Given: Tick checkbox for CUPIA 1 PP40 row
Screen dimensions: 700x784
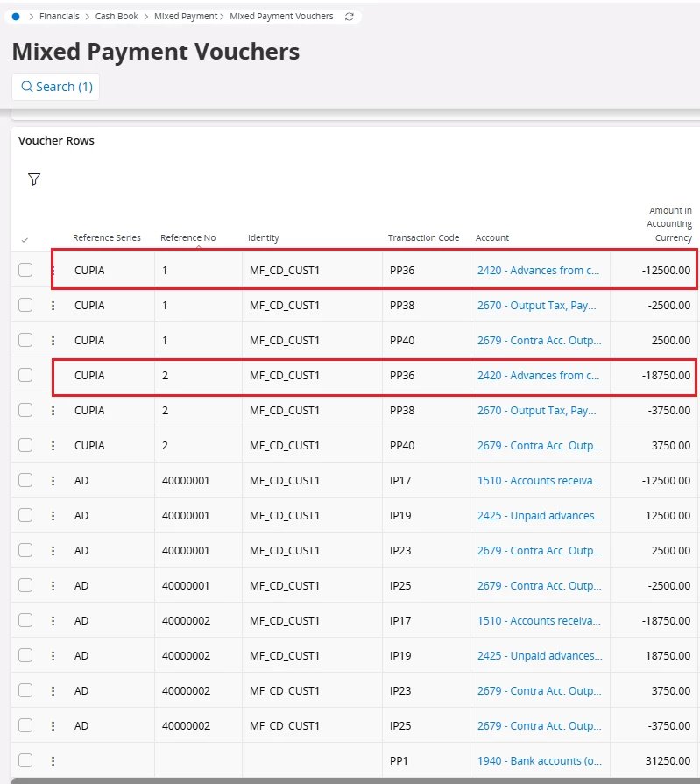Looking at the screenshot, I should [x=25, y=340].
